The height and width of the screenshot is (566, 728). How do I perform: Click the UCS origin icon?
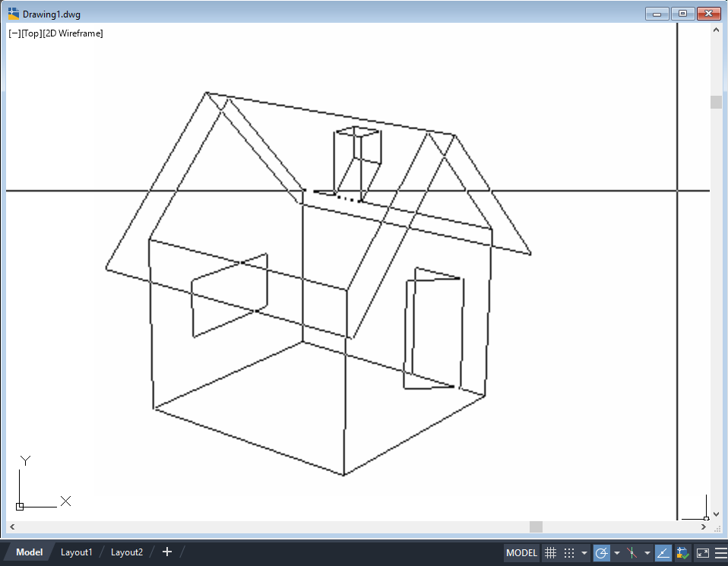20,507
